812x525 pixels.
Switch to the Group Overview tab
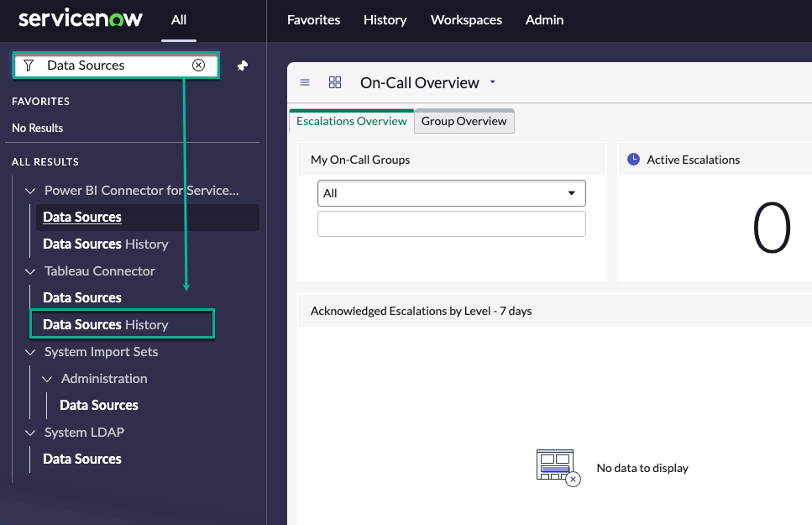pyautogui.click(x=464, y=121)
